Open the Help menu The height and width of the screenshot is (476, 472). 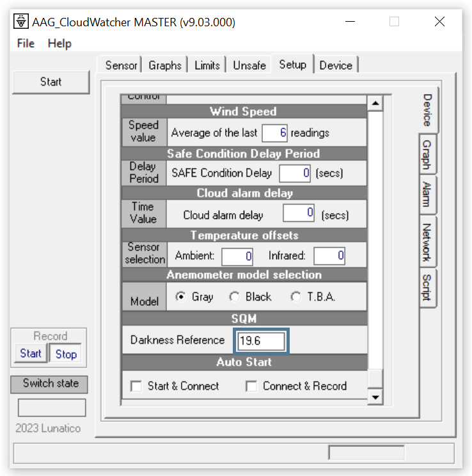click(59, 44)
